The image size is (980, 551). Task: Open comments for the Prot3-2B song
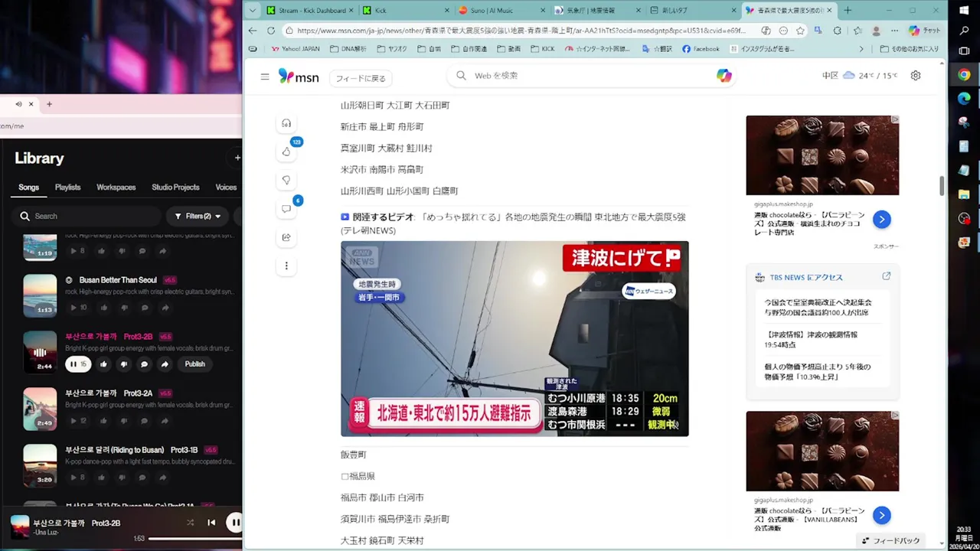[144, 364]
